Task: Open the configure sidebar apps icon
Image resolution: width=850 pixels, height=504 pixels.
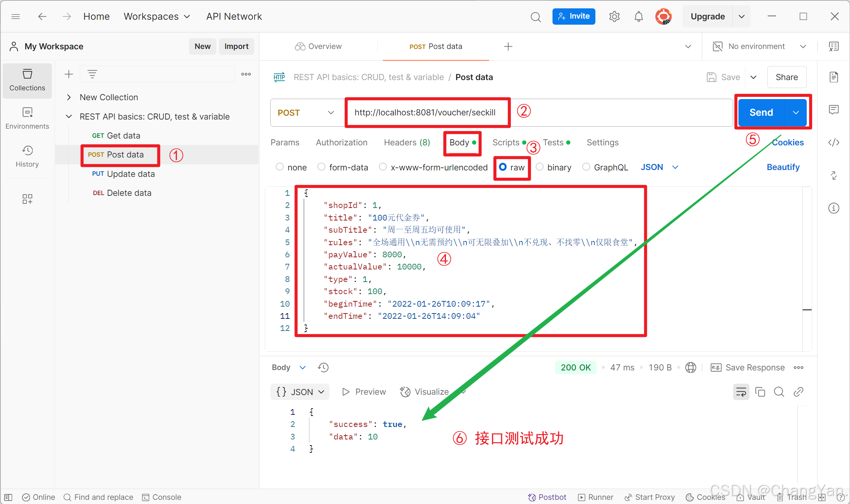Action: [27, 199]
